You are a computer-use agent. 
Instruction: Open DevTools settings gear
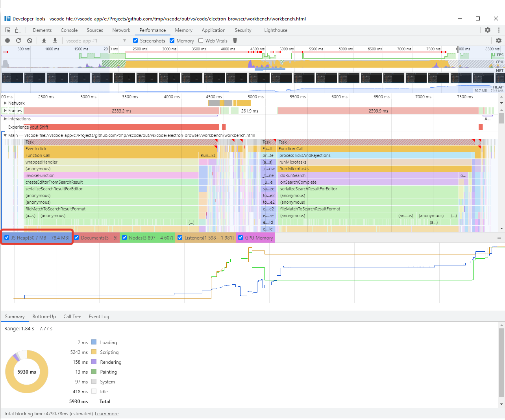488,30
